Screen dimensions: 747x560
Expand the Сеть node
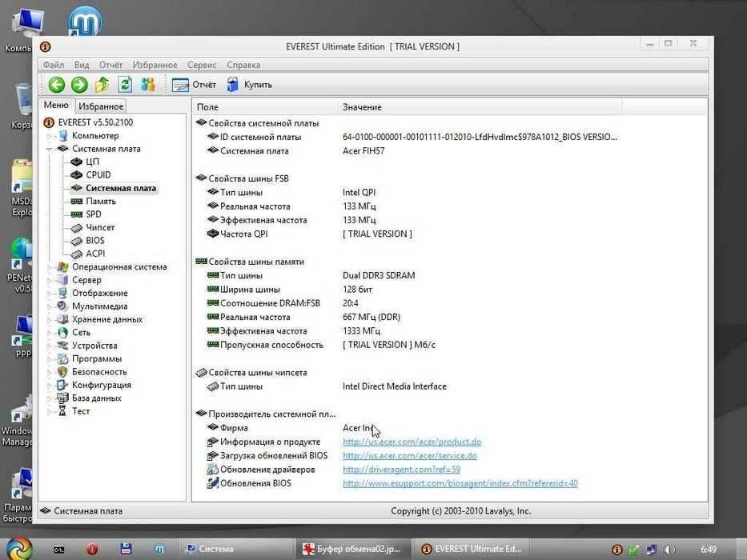(49, 332)
